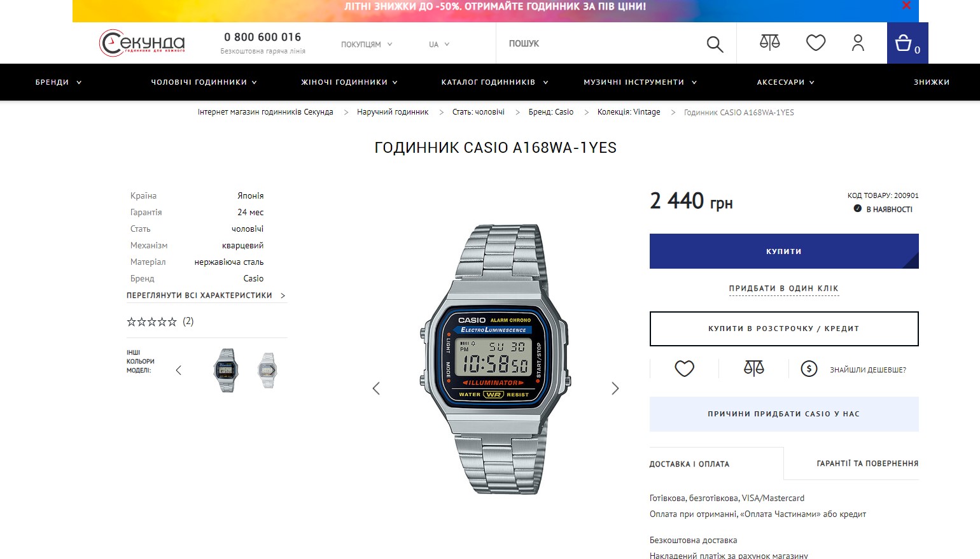Add watch to comparison below buy buttons
Image resolution: width=980 pixels, height=559 pixels.
click(x=754, y=368)
